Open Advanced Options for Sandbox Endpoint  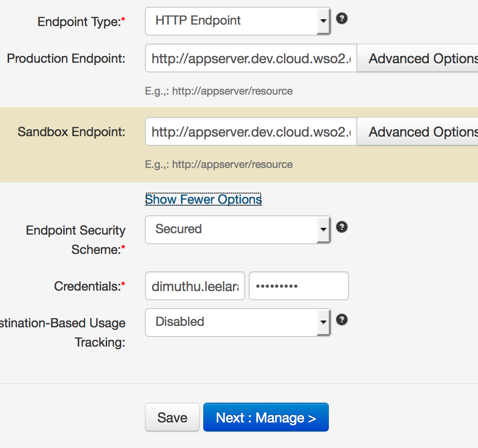click(418, 132)
